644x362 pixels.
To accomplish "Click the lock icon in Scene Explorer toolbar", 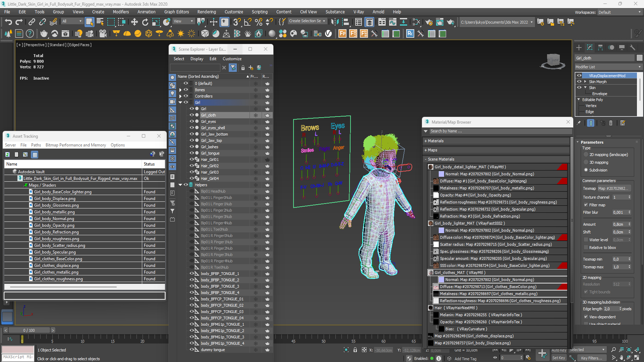I will tap(243, 68).
